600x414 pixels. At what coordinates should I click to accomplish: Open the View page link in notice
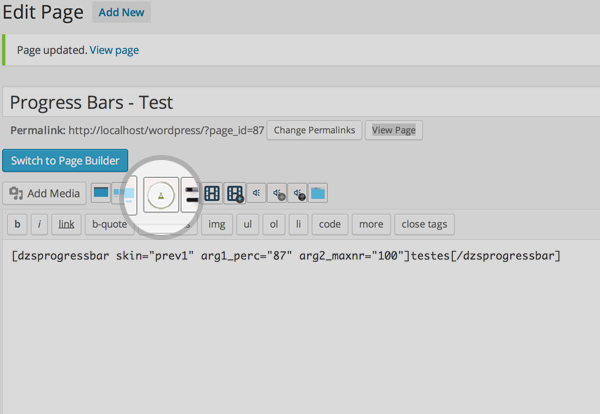coord(114,50)
